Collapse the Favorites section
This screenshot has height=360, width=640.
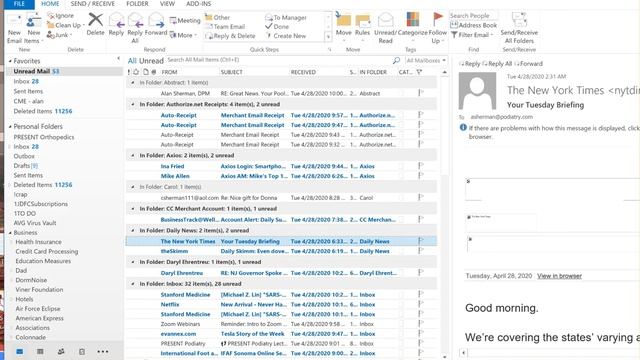pyautogui.click(x=10, y=61)
